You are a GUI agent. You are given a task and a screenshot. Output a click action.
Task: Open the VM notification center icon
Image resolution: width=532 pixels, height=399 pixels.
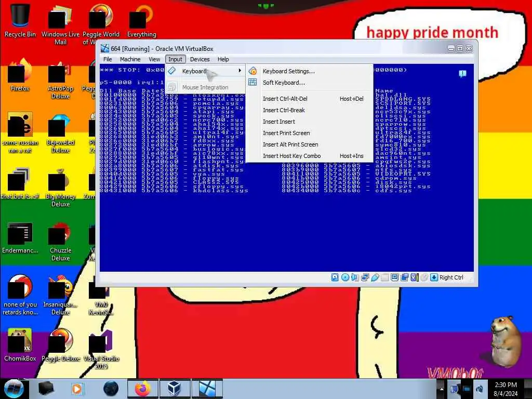click(462, 74)
